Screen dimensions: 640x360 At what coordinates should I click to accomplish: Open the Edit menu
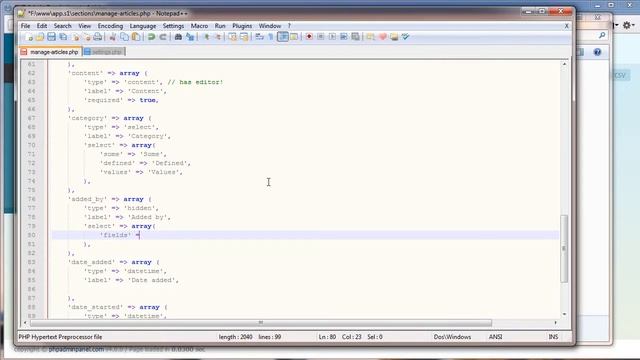click(x=42, y=26)
